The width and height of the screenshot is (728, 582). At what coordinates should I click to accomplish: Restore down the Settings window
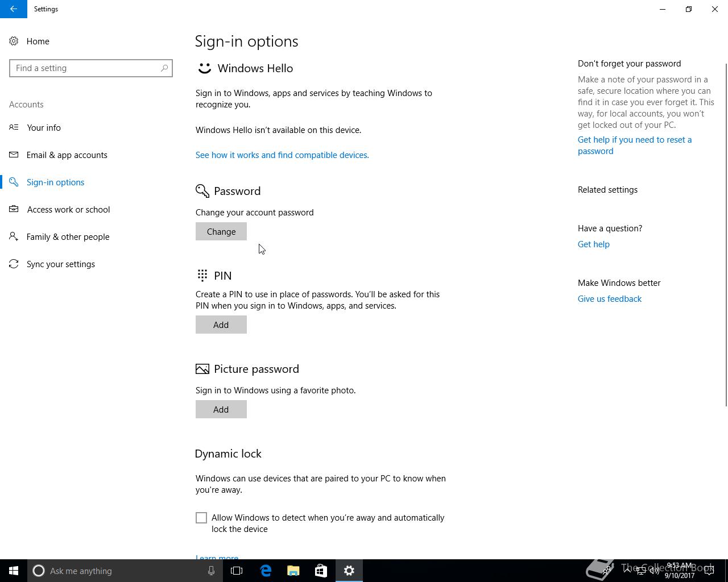click(x=689, y=9)
